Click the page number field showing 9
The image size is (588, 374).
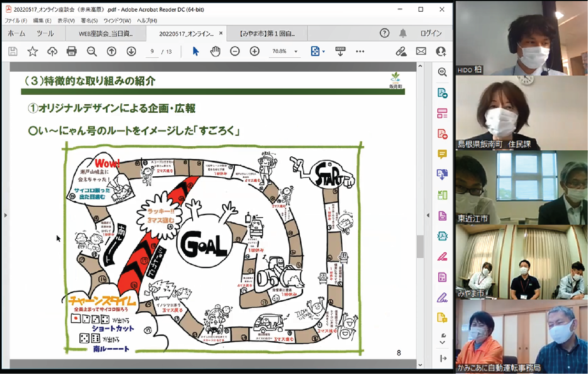(x=152, y=51)
